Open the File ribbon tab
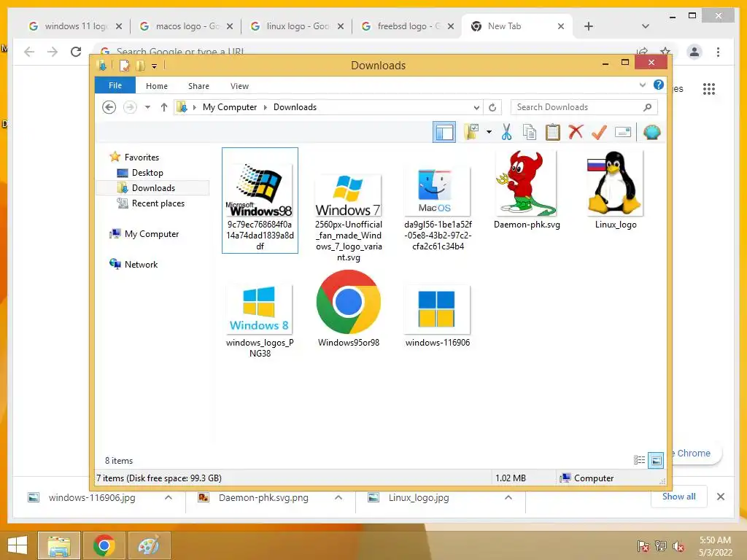This screenshot has height=560, width=747. click(115, 85)
